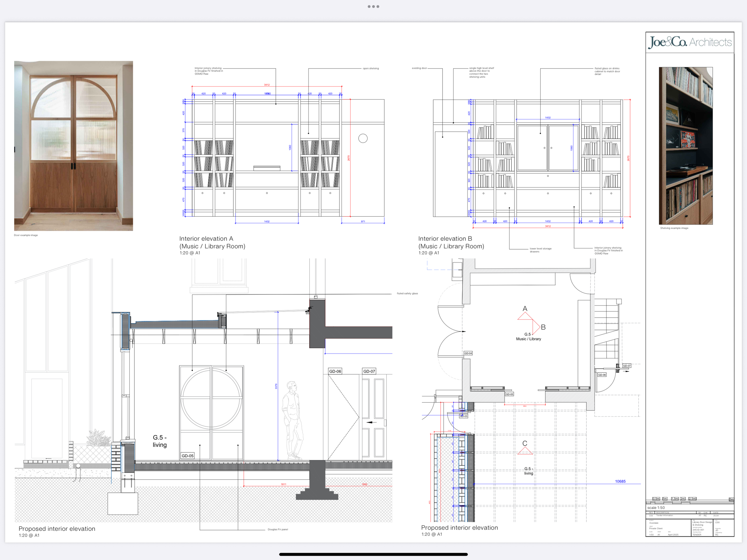The height and width of the screenshot is (560, 747).
Task: Click the Library Door Design title block cell
Action: pos(702,523)
